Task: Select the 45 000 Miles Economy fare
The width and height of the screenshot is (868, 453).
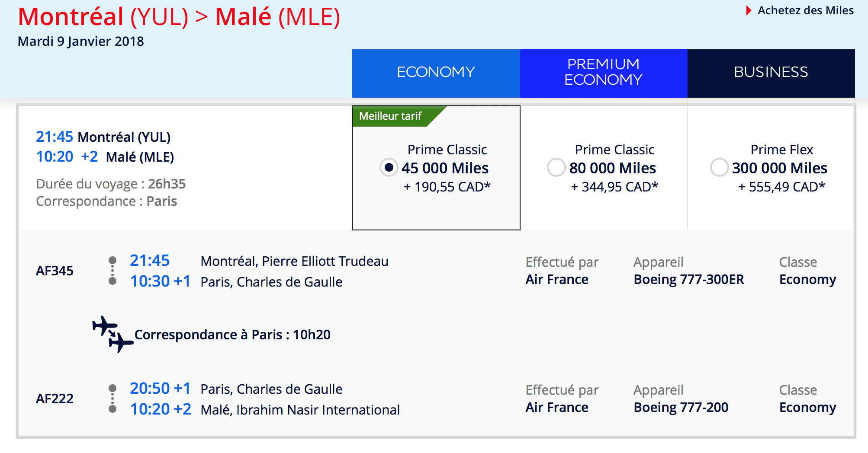Action: click(389, 168)
